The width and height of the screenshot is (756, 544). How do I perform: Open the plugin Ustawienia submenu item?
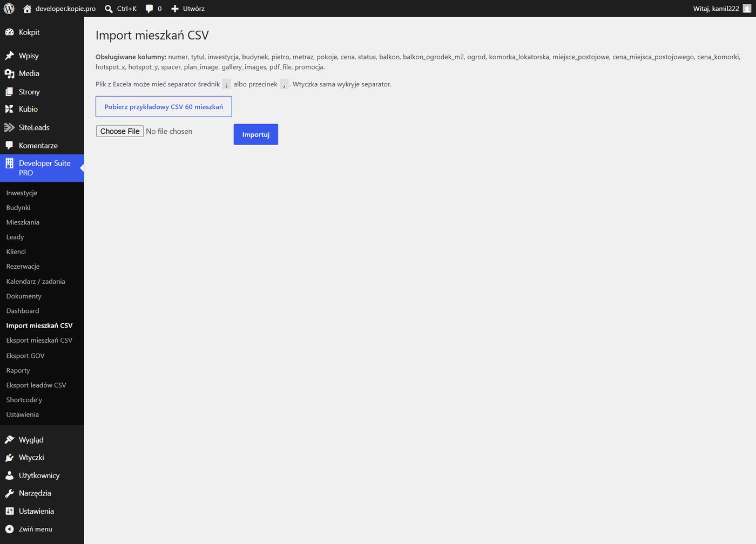(x=23, y=415)
